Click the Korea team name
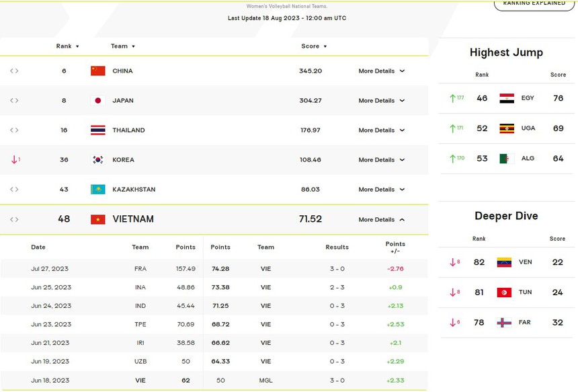Screen dimensions: 578x392 coord(123,160)
